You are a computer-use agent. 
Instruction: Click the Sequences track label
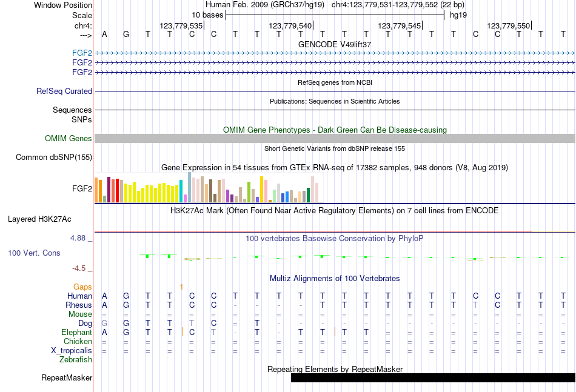pos(72,110)
